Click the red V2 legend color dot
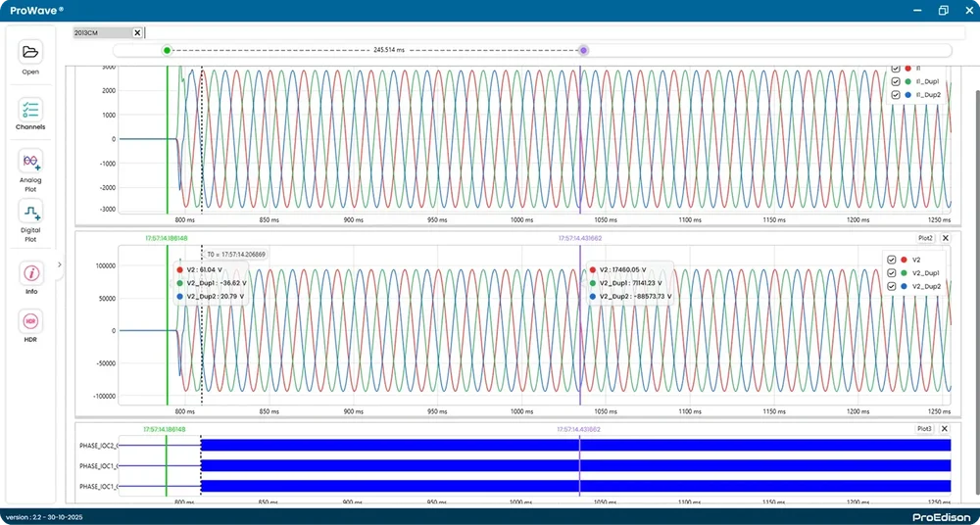The width and height of the screenshot is (980, 525). click(905, 260)
